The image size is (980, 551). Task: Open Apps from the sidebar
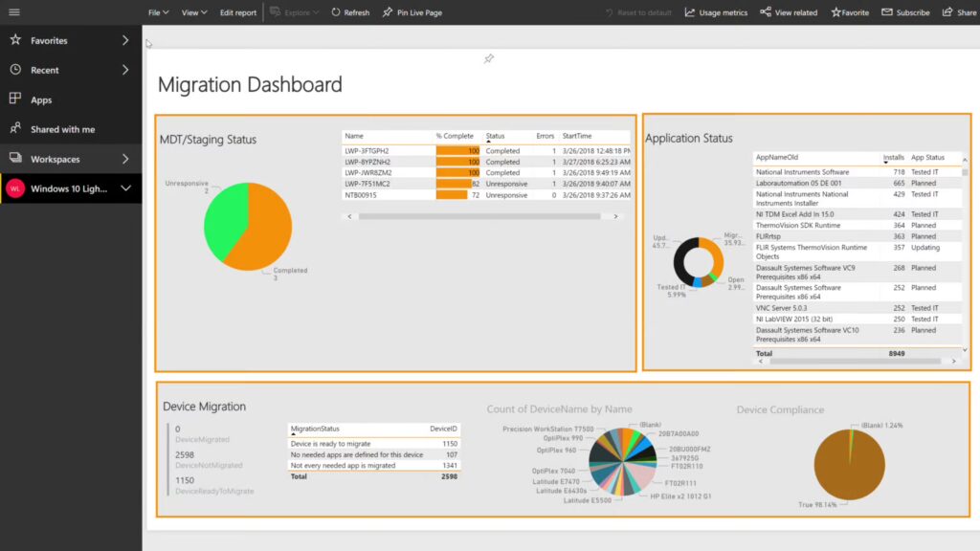pos(41,99)
